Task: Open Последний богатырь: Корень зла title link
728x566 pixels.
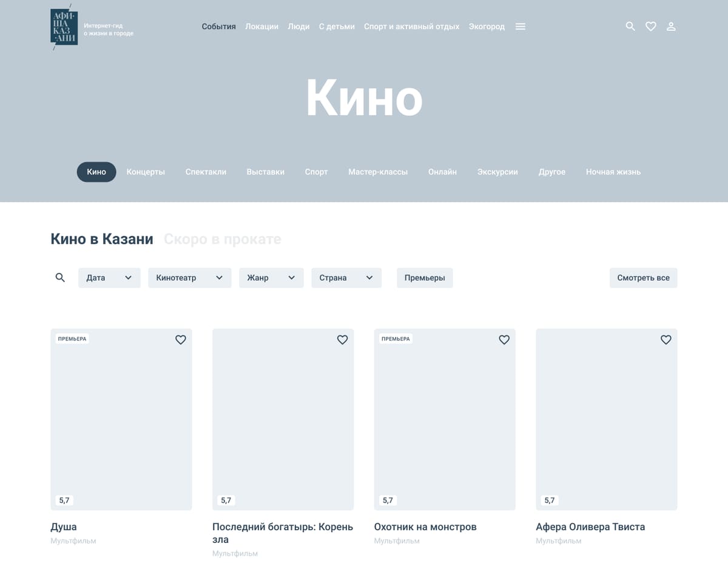Action: click(283, 533)
